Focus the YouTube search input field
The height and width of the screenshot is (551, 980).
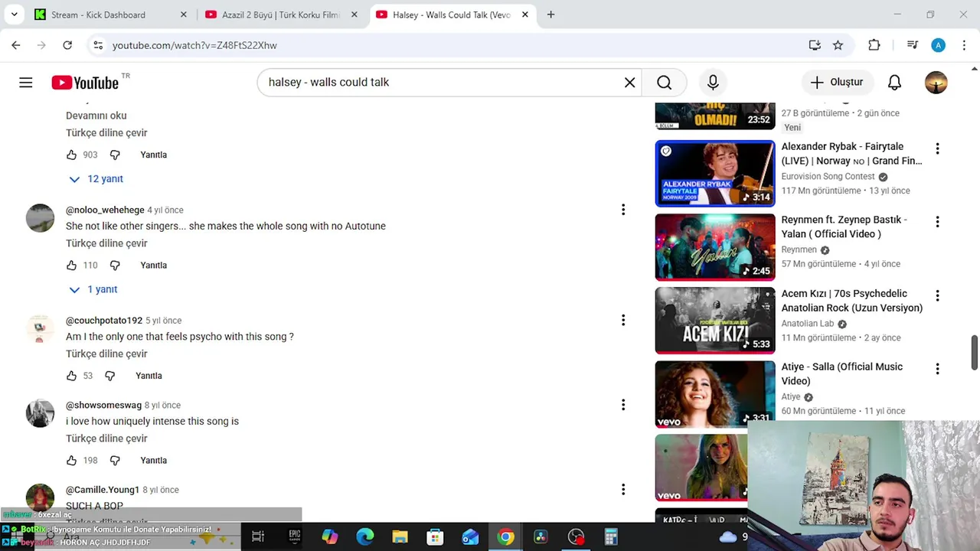point(443,83)
